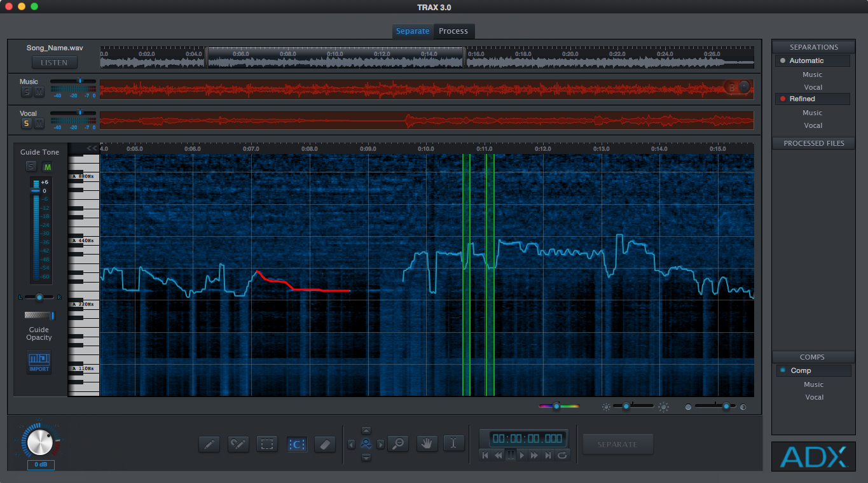Click the master output gain knob

(41, 442)
